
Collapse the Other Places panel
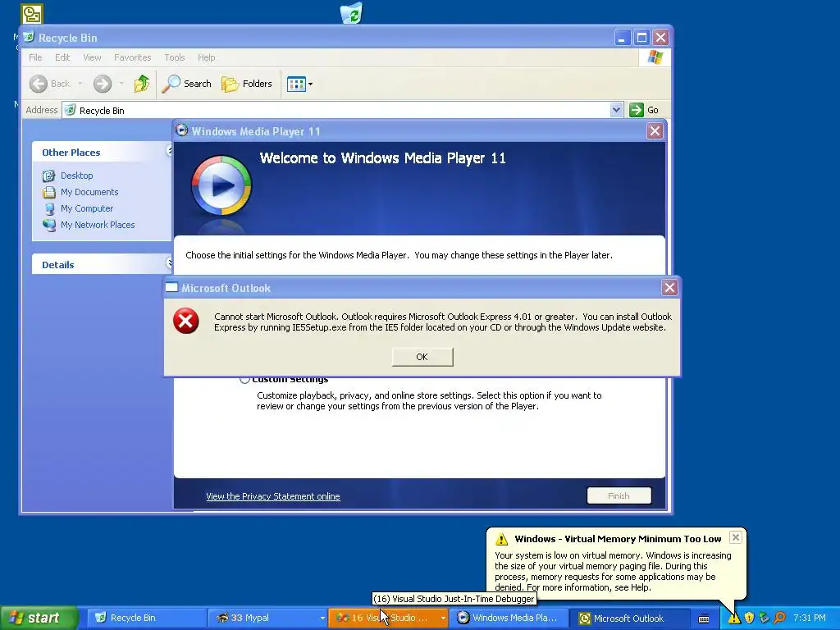coord(169,152)
